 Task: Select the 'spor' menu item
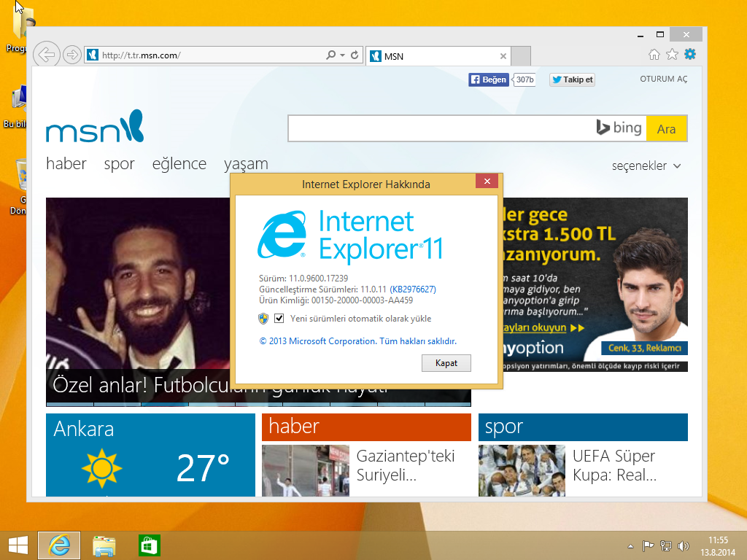pyautogui.click(x=119, y=164)
